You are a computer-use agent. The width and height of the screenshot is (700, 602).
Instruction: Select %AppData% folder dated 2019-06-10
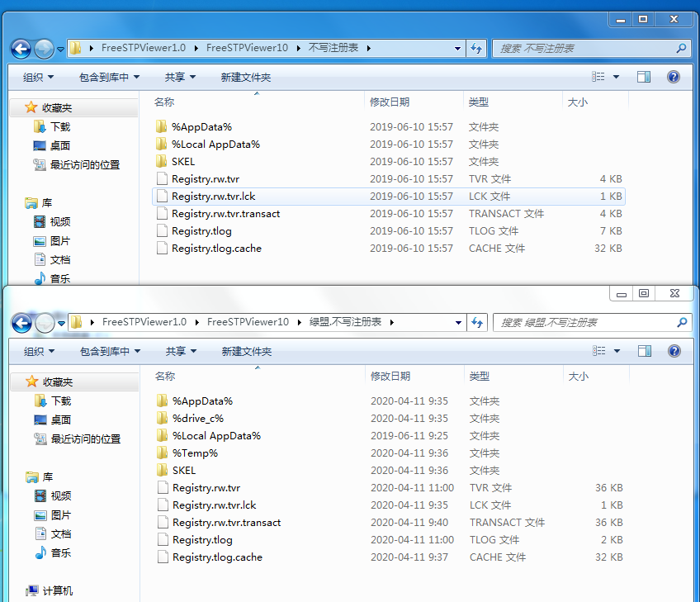point(389,127)
